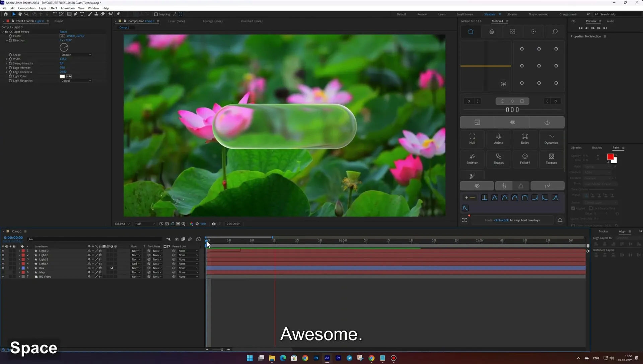Click the Texture tool in Motion panel

[551, 159]
